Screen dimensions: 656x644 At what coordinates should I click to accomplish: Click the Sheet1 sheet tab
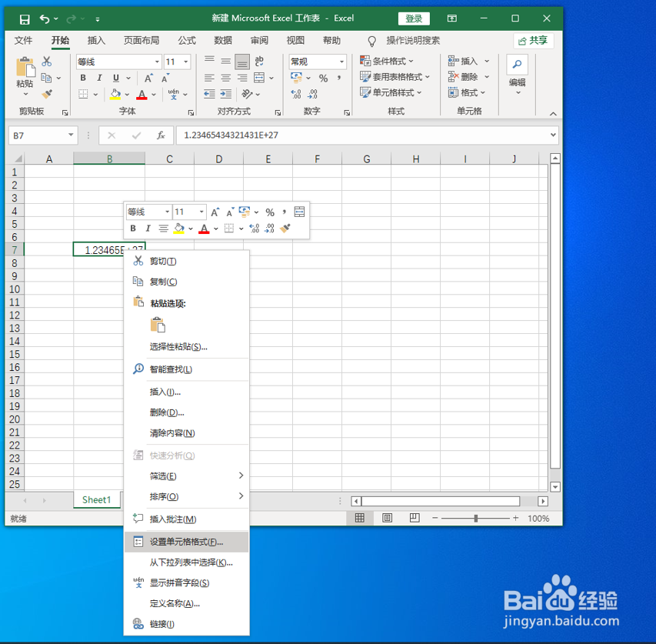click(x=97, y=499)
